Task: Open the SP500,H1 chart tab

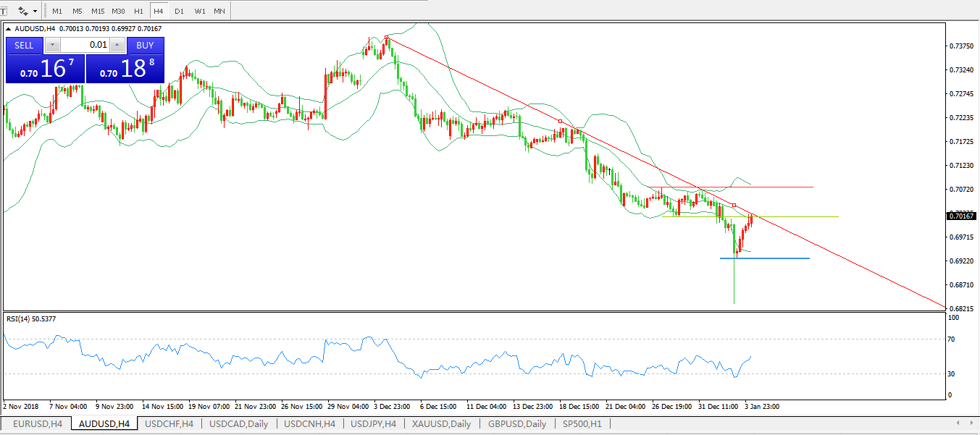Action: pyautogui.click(x=585, y=423)
